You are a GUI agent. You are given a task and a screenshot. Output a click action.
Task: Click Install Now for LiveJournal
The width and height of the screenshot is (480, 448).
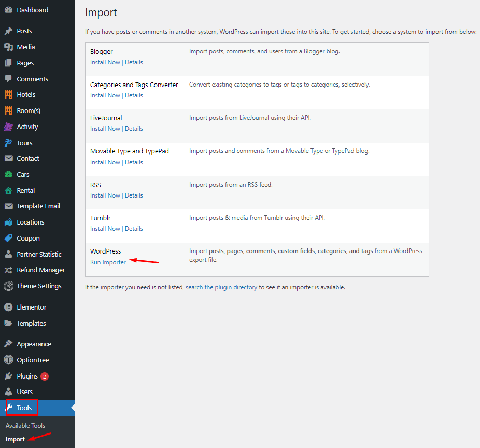click(x=105, y=129)
